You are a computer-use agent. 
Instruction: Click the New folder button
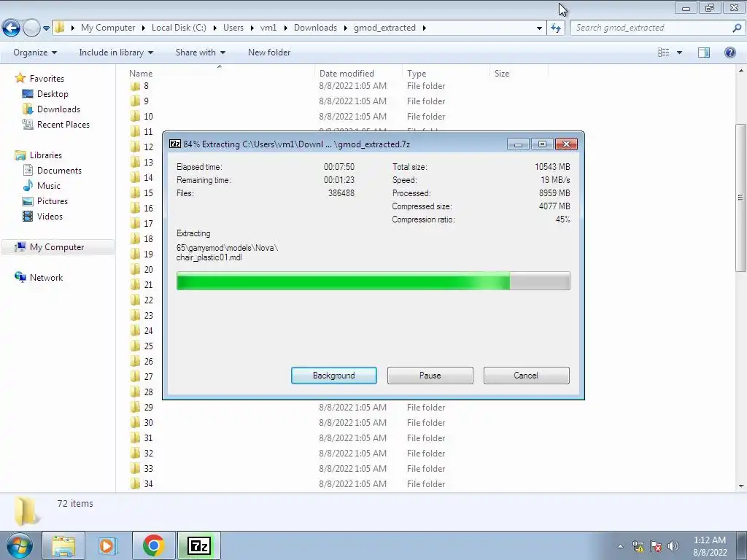(268, 52)
